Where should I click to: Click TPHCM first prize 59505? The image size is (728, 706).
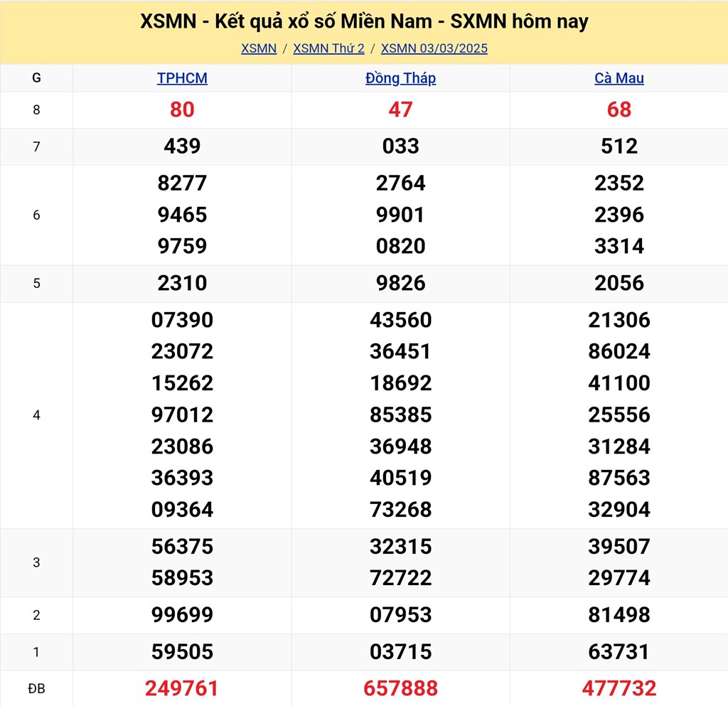click(182, 652)
